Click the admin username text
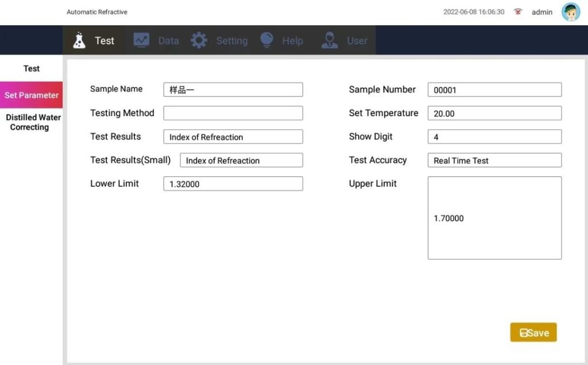The height and width of the screenshot is (365, 588). pos(542,12)
